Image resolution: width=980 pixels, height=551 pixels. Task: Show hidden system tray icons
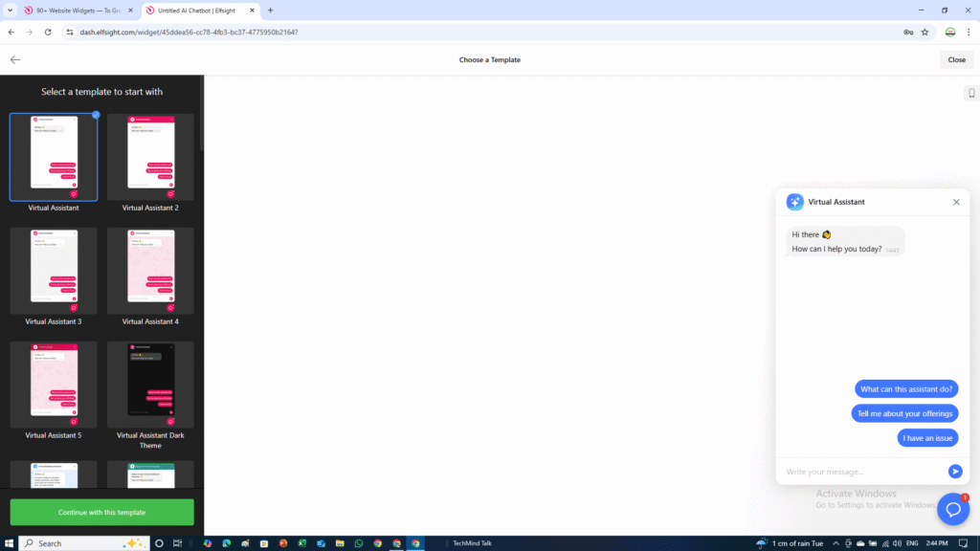click(831, 543)
